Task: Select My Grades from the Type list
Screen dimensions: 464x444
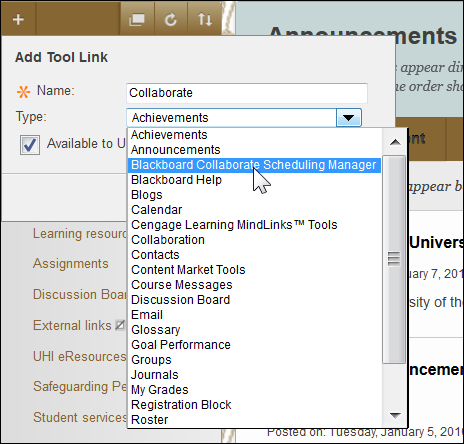Action: pyautogui.click(x=160, y=390)
